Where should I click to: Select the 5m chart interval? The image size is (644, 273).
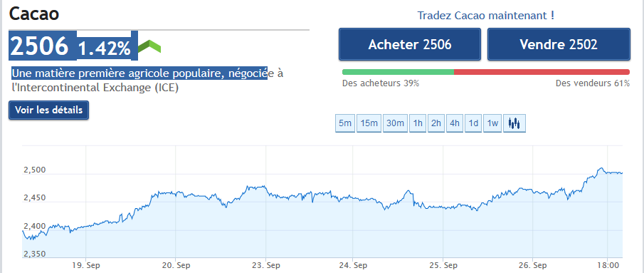[x=345, y=123]
